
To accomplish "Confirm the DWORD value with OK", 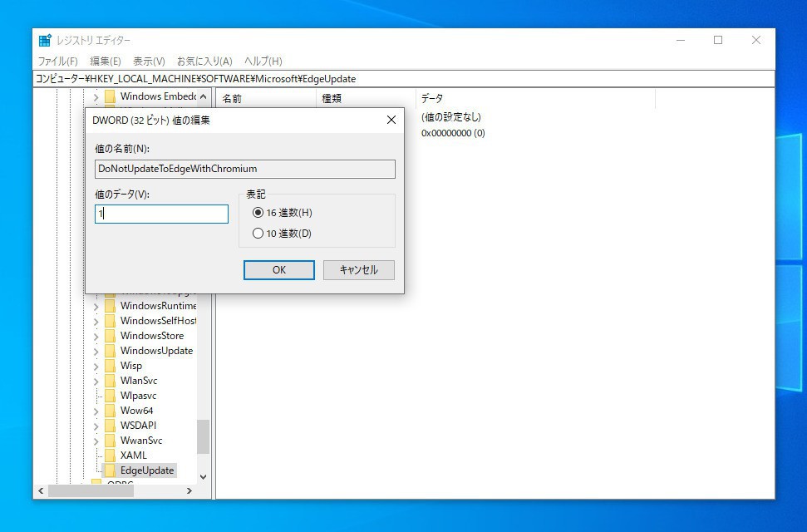I will coord(279,270).
